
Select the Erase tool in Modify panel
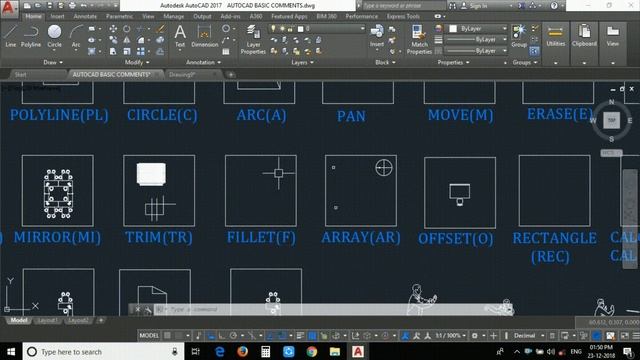160,29
